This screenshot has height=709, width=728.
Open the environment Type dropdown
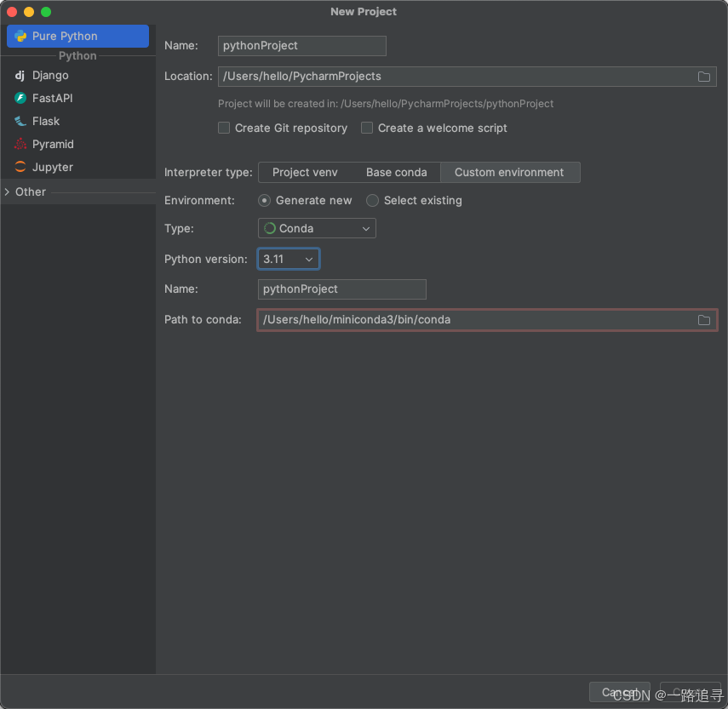[x=317, y=228]
